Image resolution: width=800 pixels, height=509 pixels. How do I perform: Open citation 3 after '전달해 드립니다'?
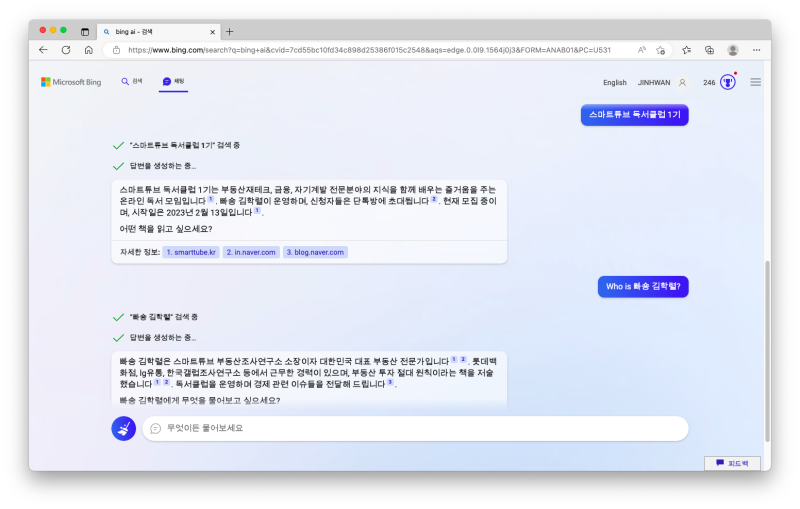pos(390,382)
